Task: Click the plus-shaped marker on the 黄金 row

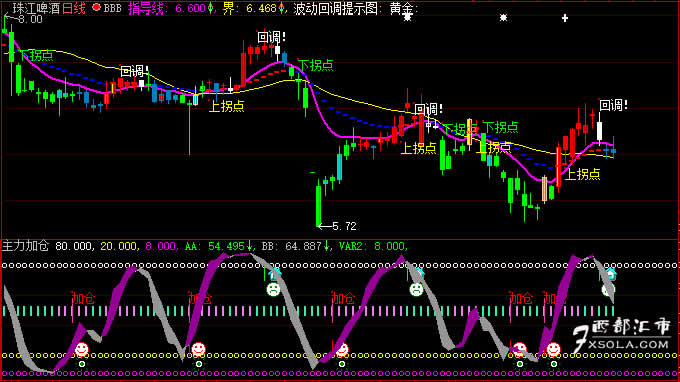Action: (565, 18)
